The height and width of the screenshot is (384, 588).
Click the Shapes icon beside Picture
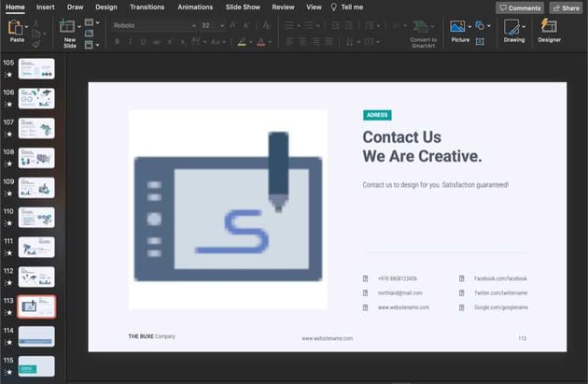click(x=479, y=25)
